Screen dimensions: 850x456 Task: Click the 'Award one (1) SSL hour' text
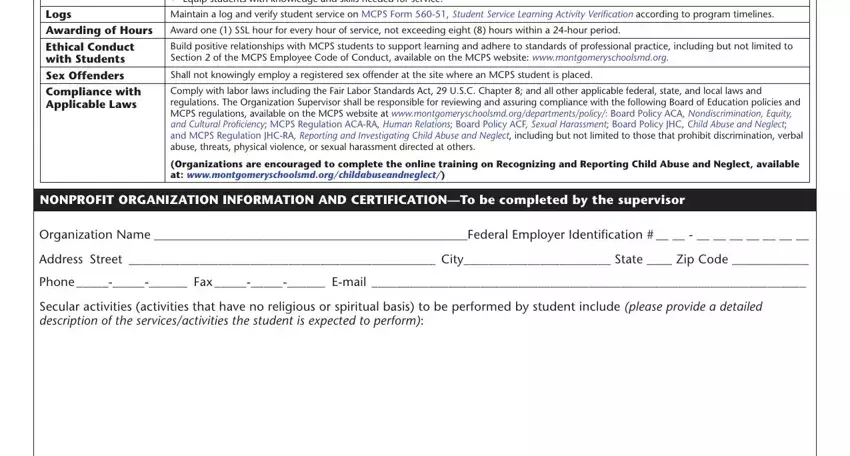click(395, 30)
